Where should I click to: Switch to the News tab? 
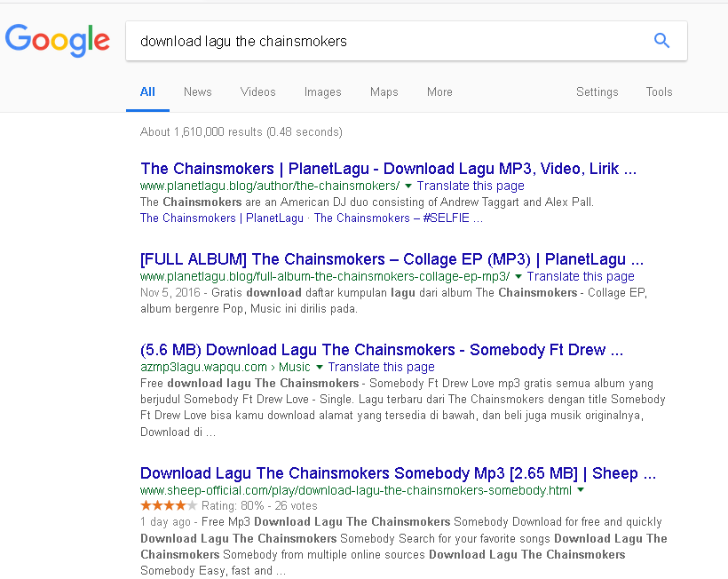[197, 91]
